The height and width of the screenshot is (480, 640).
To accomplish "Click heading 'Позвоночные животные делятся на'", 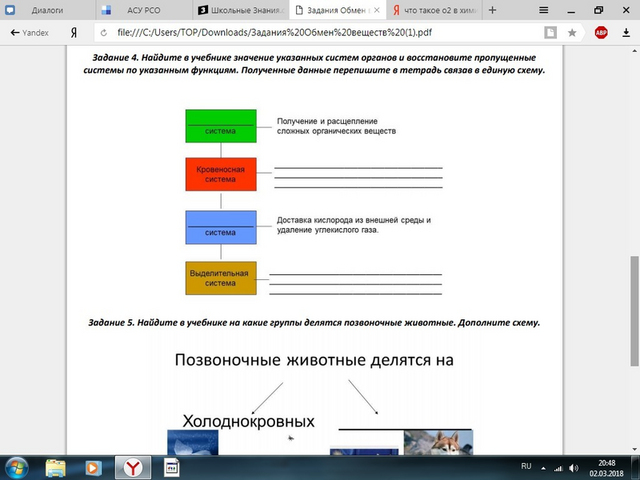I will tap(314, 360).
